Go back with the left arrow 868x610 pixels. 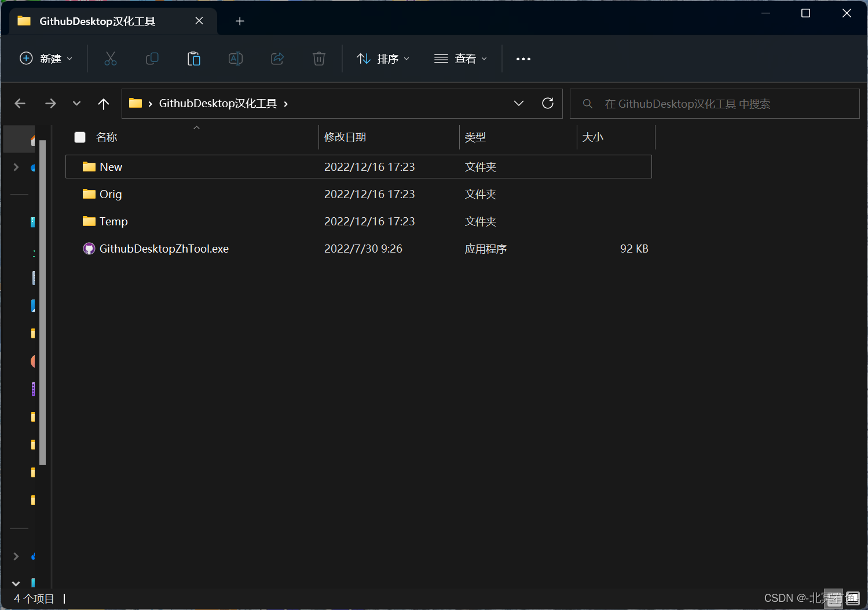coord(20,104)
